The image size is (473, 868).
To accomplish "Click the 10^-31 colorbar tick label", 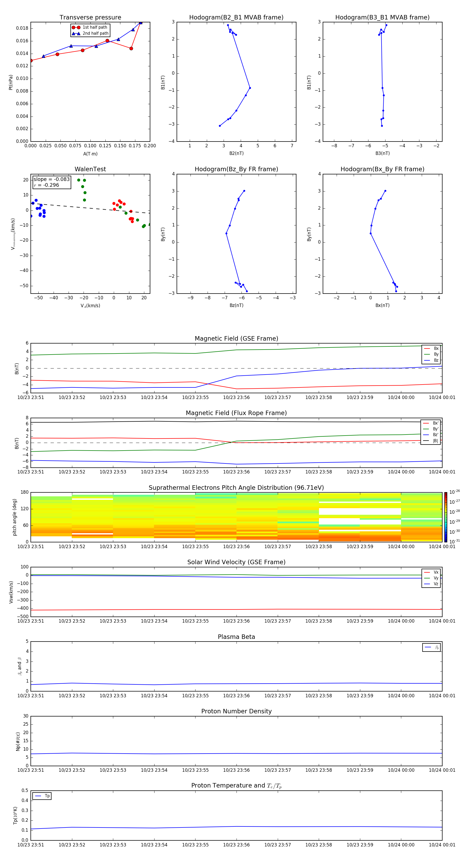I will (455, 542).
